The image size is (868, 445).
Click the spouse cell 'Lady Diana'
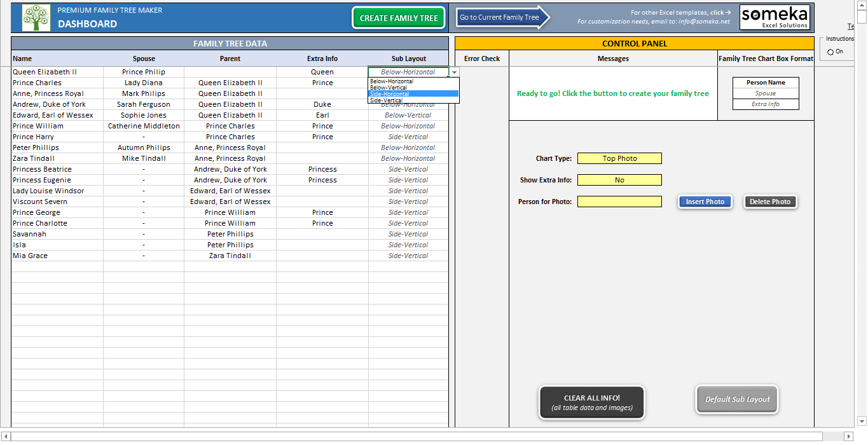click(144, 83)
